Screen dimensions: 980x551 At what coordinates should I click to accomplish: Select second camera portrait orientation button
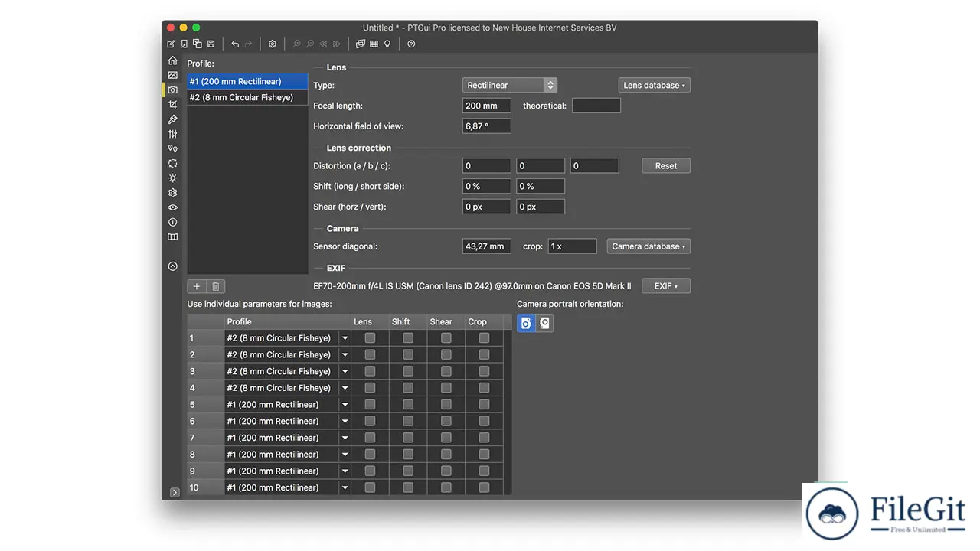544,323
